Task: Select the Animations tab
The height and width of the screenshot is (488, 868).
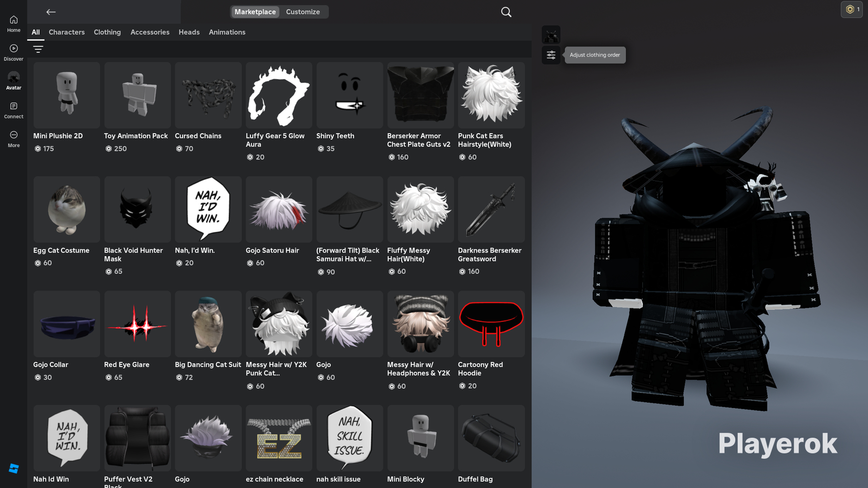Action: point(227,32)
